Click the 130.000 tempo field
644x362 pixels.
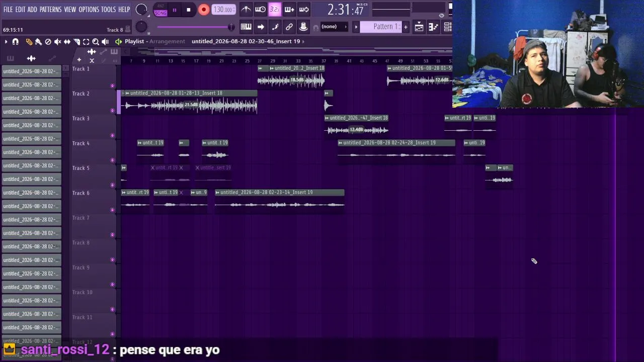tap(223, 10)
